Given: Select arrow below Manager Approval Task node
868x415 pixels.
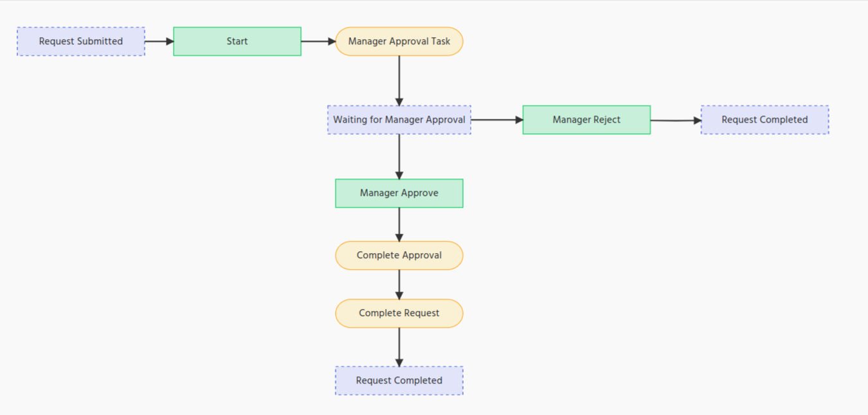Looking at the screenshot, I should pos(399,80).
